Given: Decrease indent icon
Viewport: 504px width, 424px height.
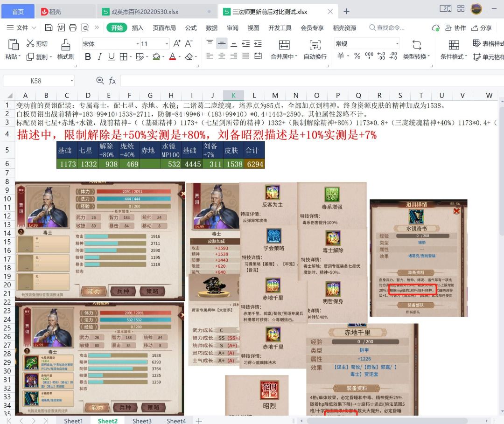Looking at the screenshot, I should 246,43.
